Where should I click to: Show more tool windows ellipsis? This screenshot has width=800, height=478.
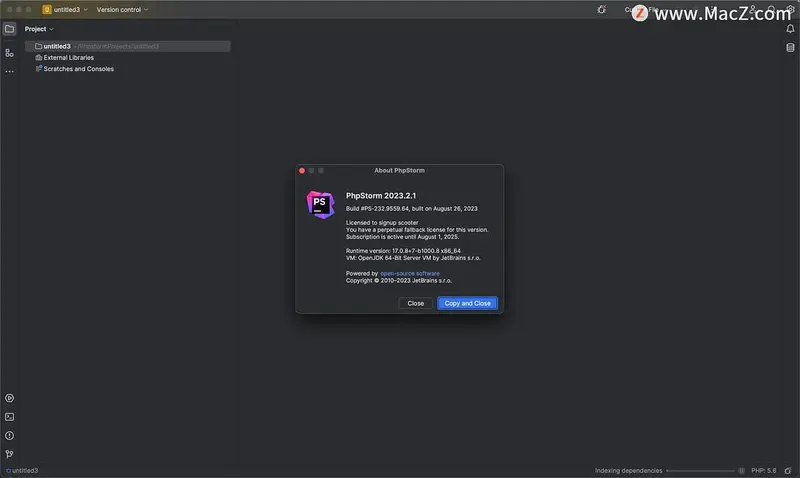click(x=10, y=72)
